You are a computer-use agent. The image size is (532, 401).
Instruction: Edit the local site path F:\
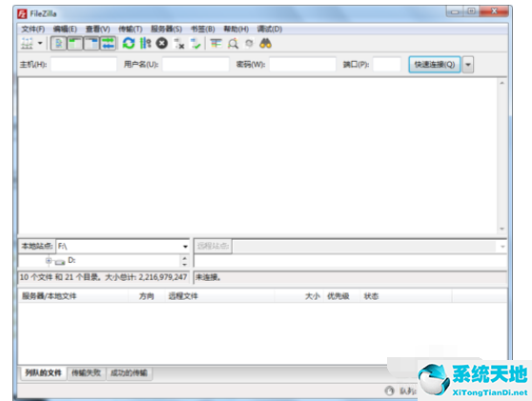119,246
